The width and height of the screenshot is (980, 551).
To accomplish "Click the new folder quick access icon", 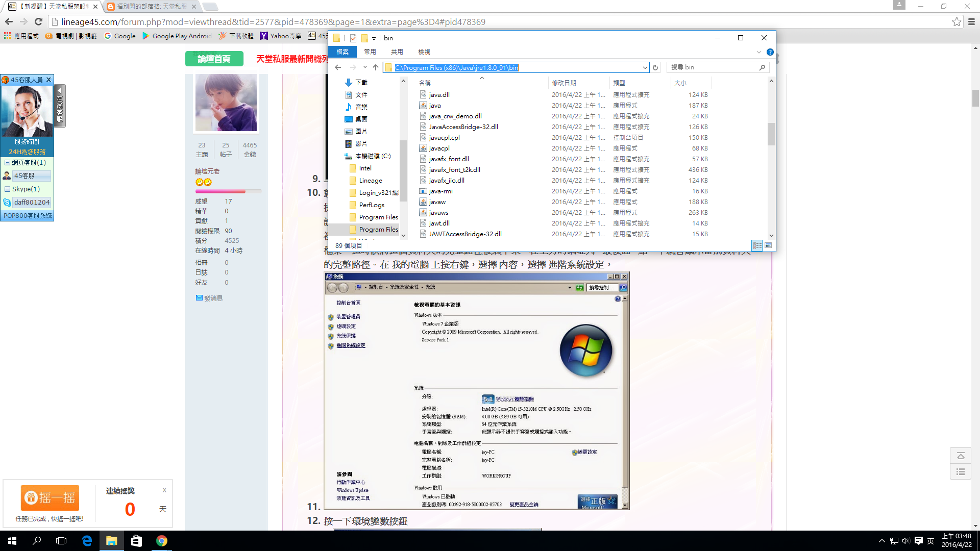I will pos(364,38).
